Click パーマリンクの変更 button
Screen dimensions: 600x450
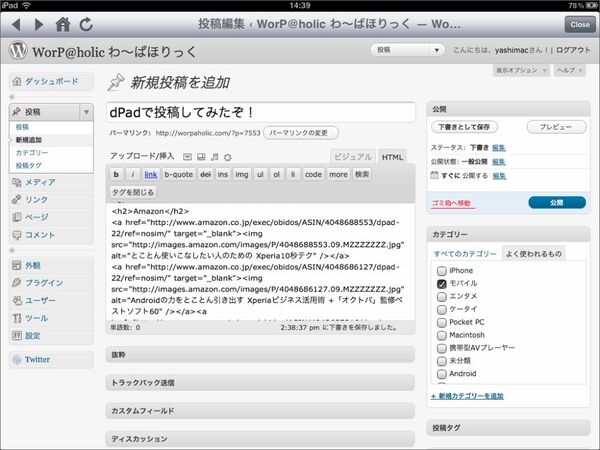point(301,133)
